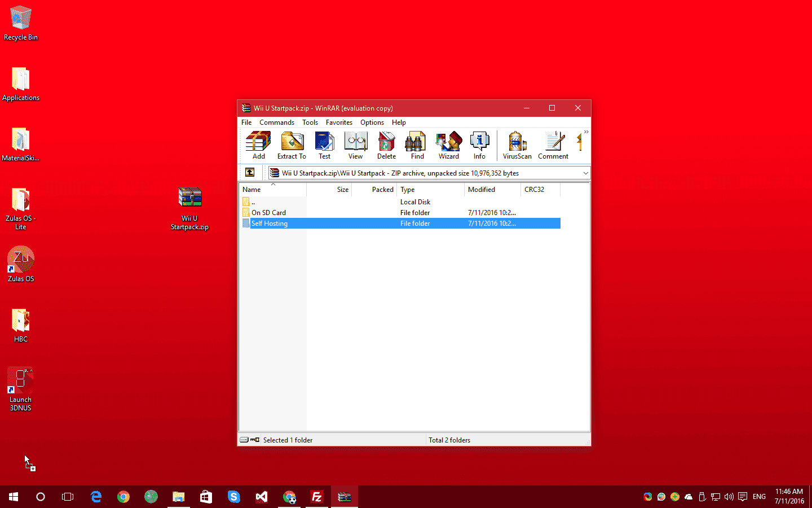Open Cortana search circle on taskbar
This screenshot has height=508, width=812.
click(41, 497)
